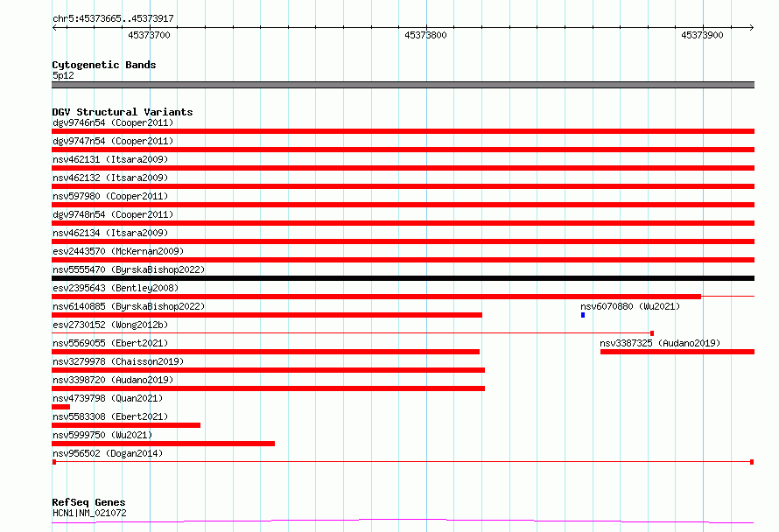
Task: Open nsv3279978 (Chaisson2019) label
Action: tap(118, 361)
